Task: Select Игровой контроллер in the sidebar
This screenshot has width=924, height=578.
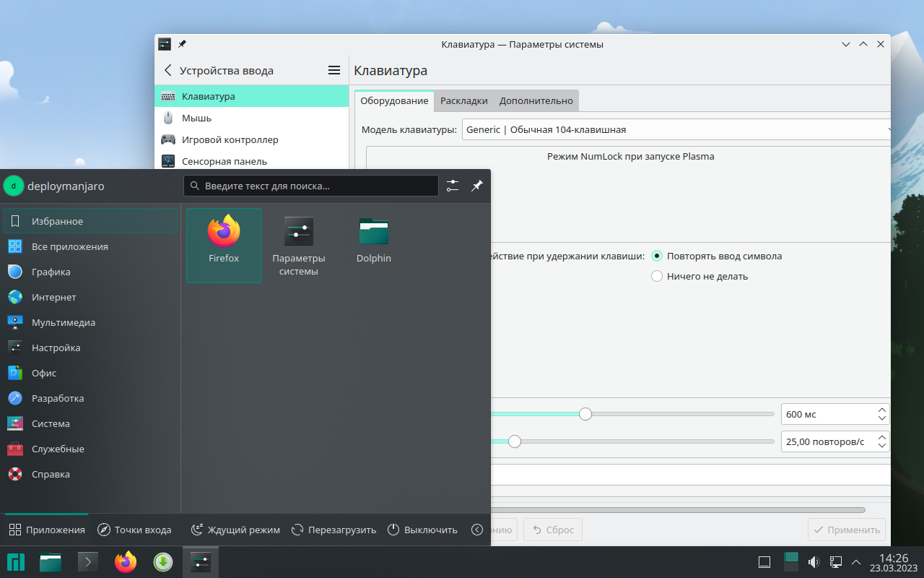Action: tap(252, 139)
